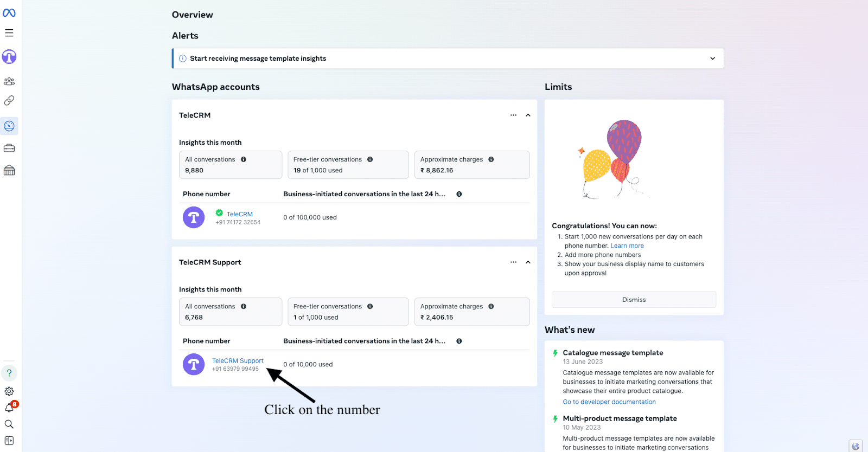Open the people/users sidebar icon
This screenshot has width=868, height=452.
[x=9, y=81]
